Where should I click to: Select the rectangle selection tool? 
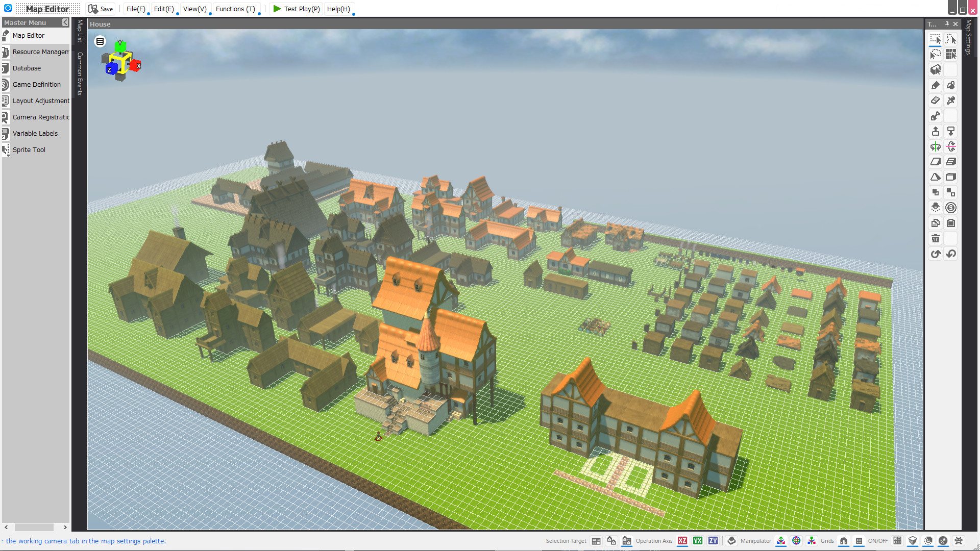click(935, 38)
